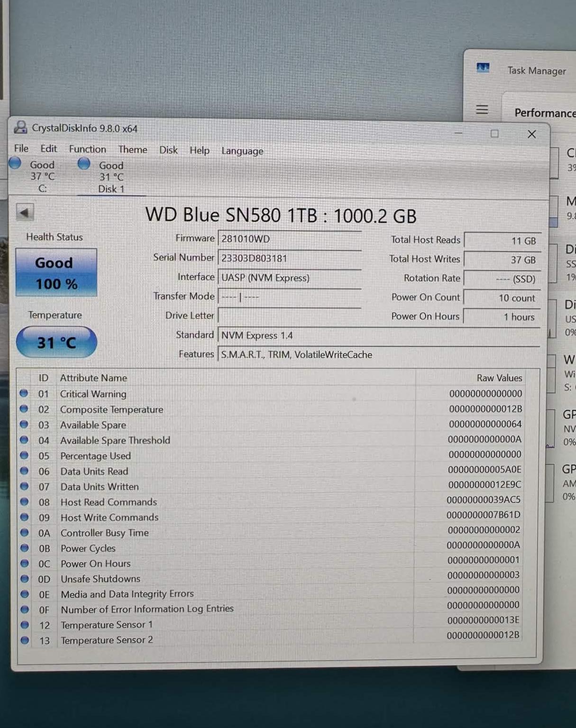576x728 pixels.
Task: Select the Data Units Read attribute name
Action: pos(94,471)
